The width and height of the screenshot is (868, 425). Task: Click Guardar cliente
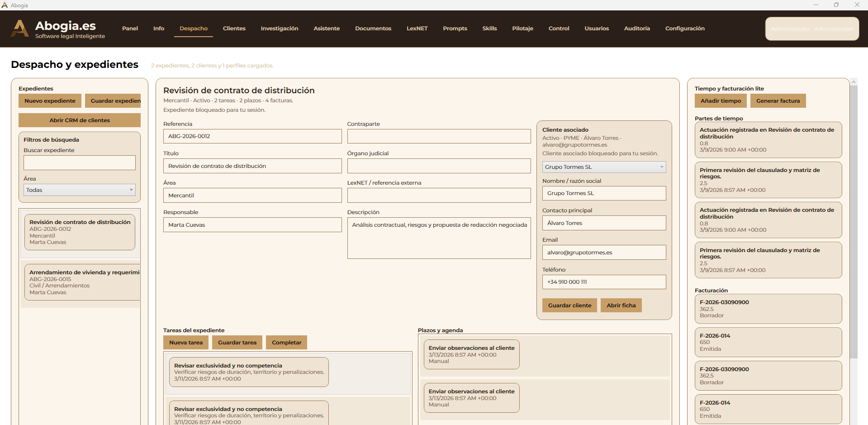569,305
